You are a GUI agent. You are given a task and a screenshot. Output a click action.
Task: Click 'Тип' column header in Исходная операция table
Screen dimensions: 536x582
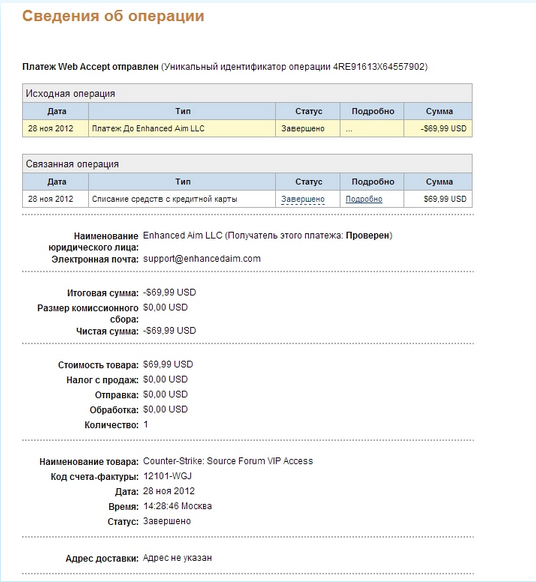(x=183, y=111)
